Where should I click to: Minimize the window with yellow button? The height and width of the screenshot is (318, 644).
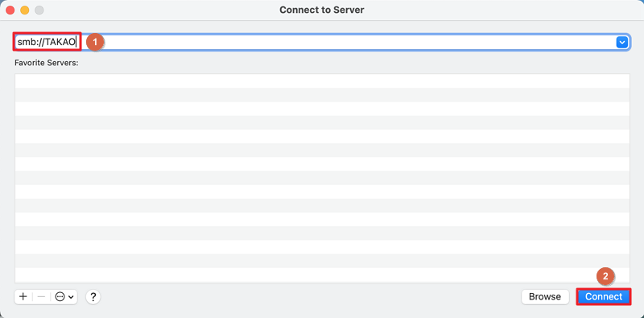[25, 10]
